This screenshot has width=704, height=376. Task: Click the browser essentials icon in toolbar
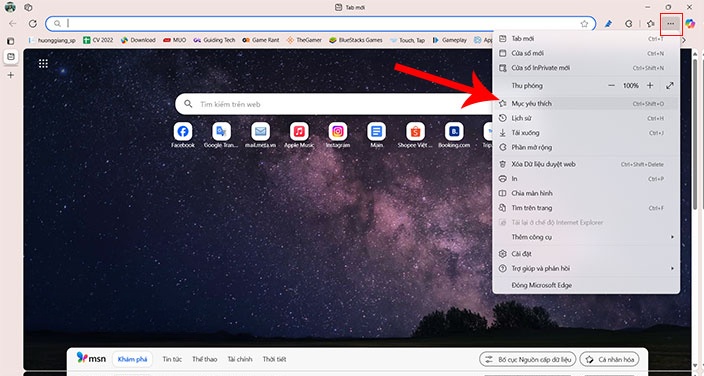tap(629, 24)
